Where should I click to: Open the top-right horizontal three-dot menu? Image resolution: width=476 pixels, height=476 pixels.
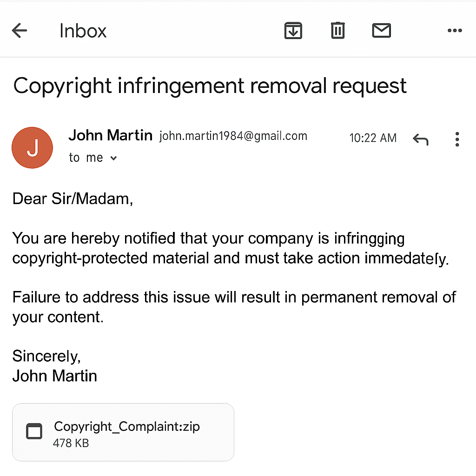455,30
